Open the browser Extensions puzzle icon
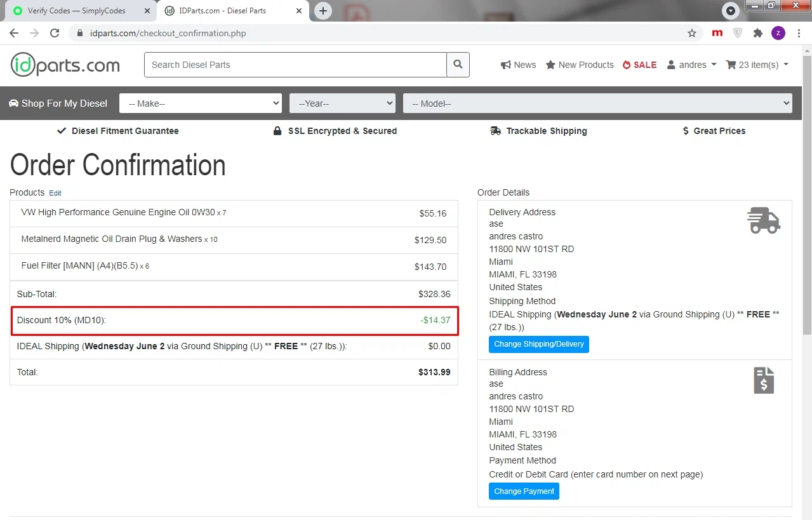 point(757,33)
